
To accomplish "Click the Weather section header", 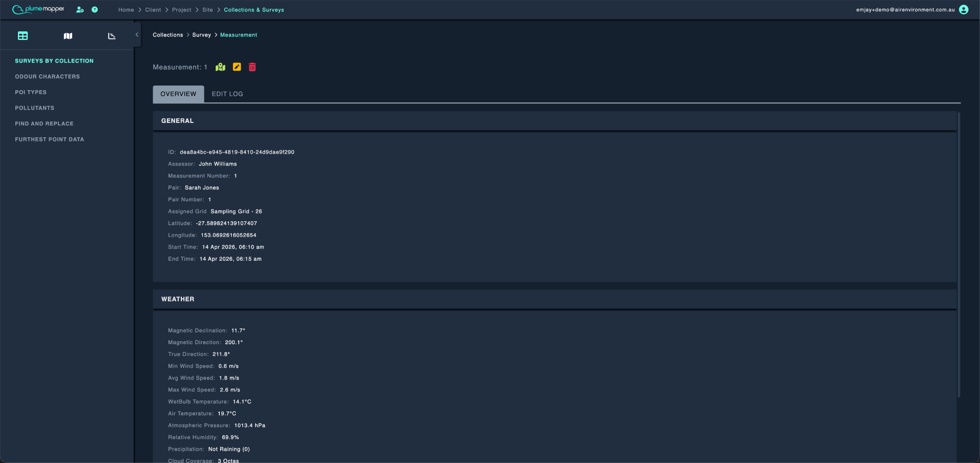I will click(x=555, y=299).
